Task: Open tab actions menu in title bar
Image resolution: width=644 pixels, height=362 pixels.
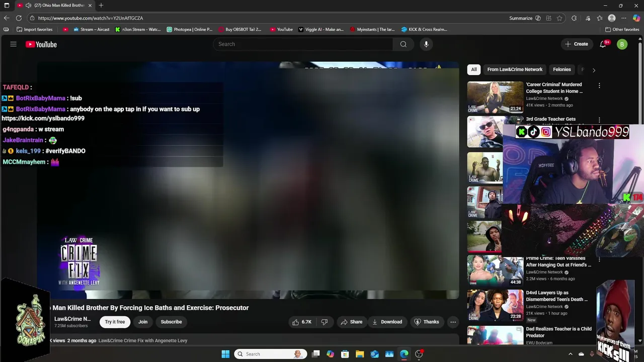Action: [x=7, y=6]
